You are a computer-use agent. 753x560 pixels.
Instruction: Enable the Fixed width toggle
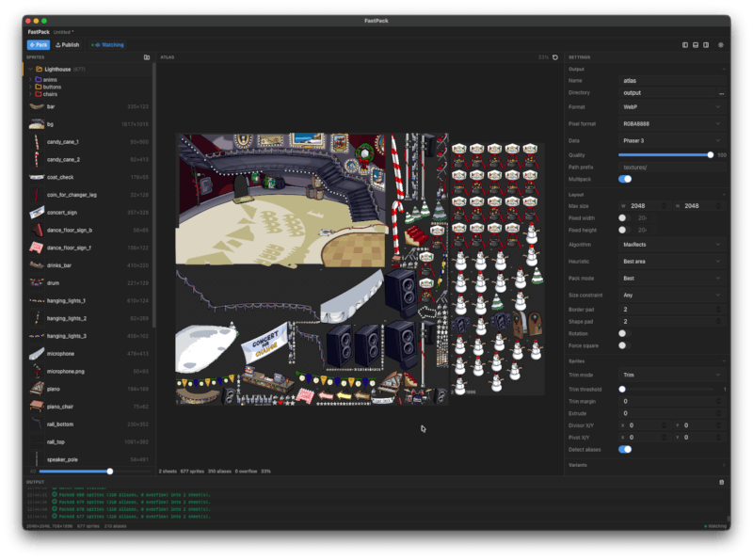coord(625,218)
